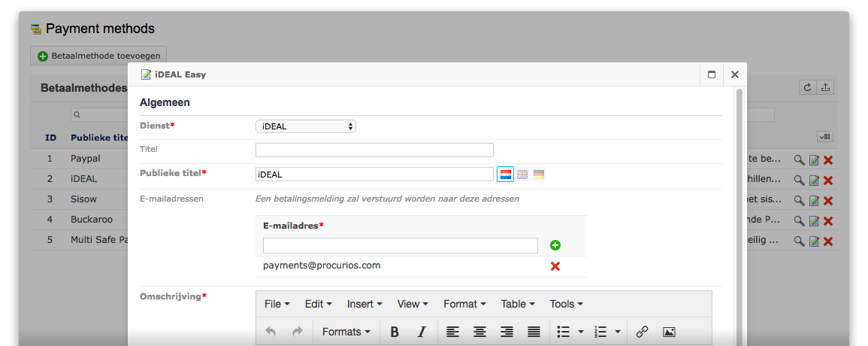Edit the Multi Safe Pay method

pos(814,241)
